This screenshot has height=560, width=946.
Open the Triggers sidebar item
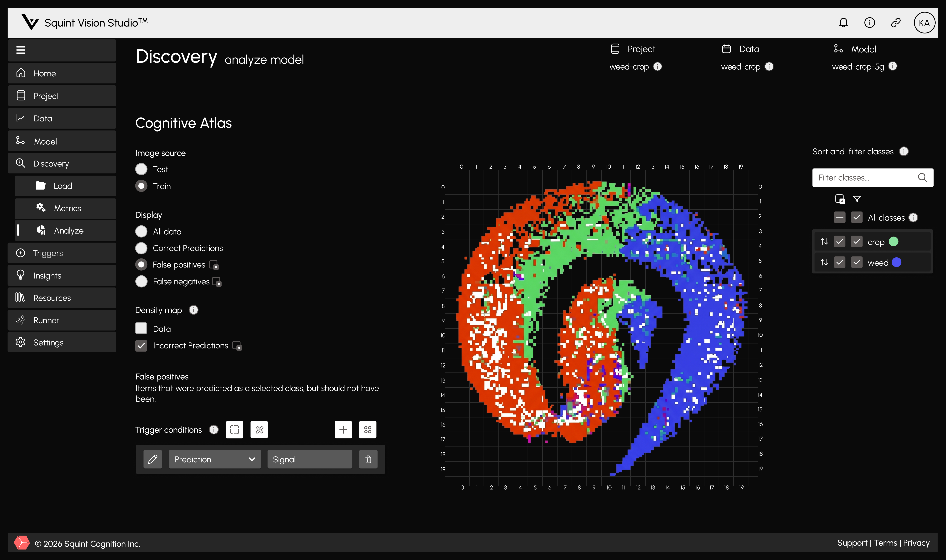(62, 253)
